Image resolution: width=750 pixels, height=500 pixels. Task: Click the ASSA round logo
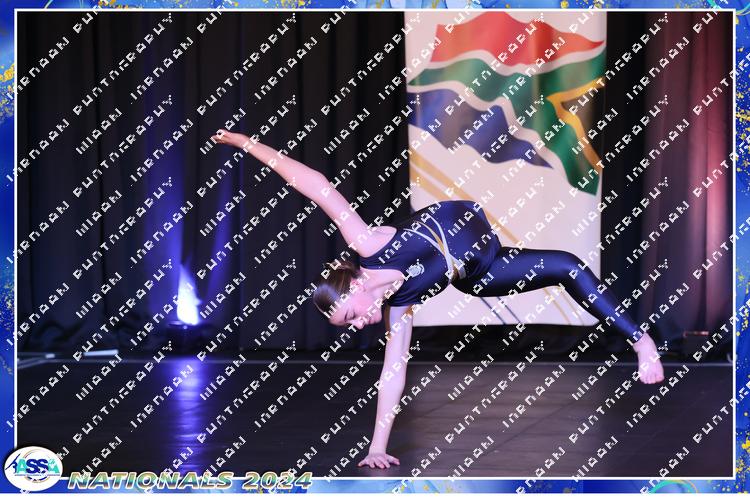[x=33, y=468]
